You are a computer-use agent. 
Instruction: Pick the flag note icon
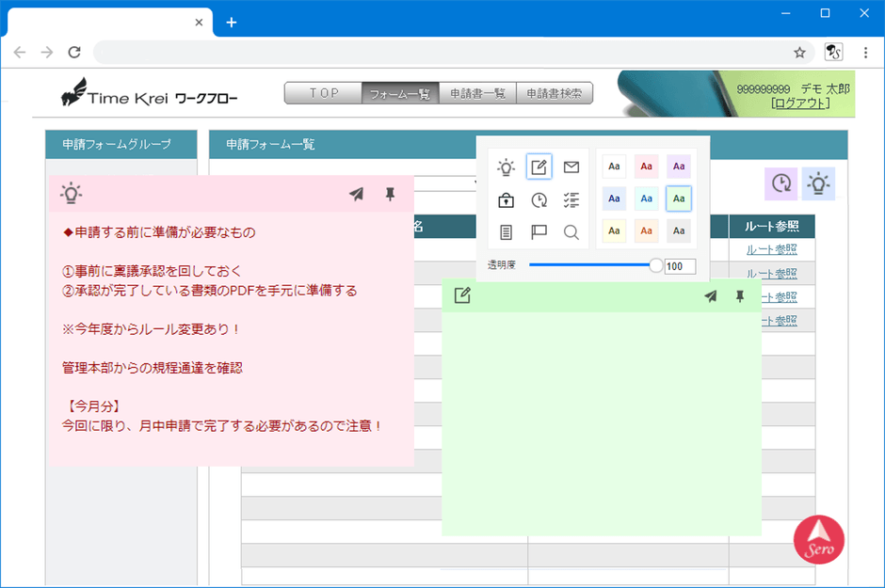(539, 231)
